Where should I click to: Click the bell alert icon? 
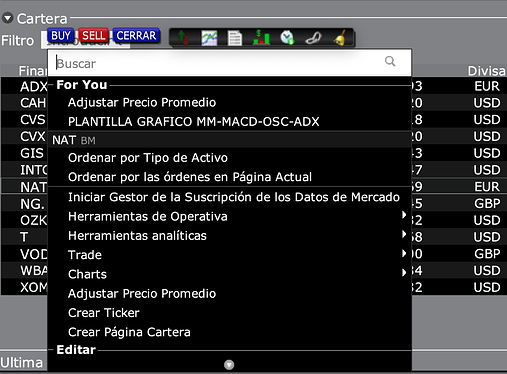click(x=340, y=38)
